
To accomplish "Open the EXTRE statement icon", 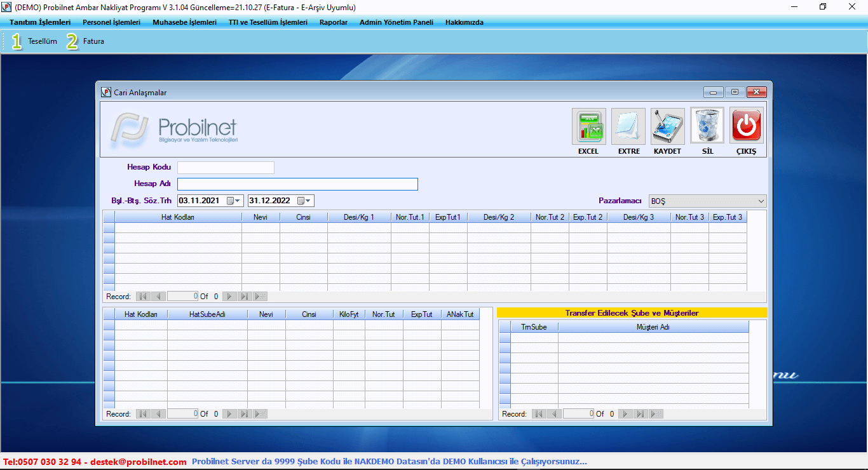I will [x=628, y=126].
